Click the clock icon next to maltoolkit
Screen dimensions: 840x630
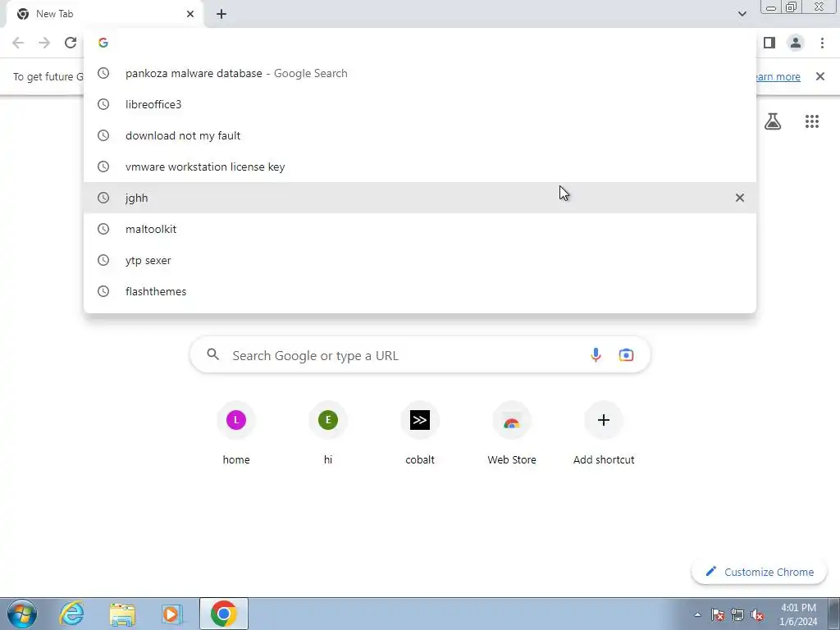coord(103,229)
